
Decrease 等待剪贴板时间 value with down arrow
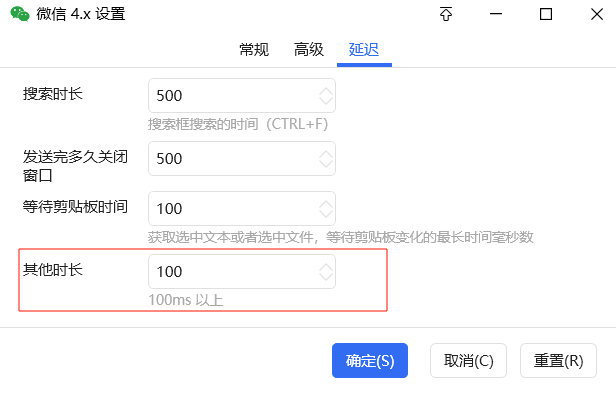326,213
